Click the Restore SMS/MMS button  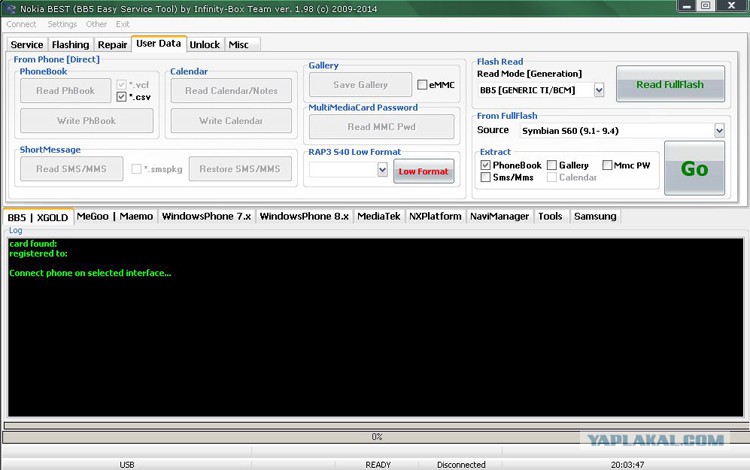click(x=240, y=169)
